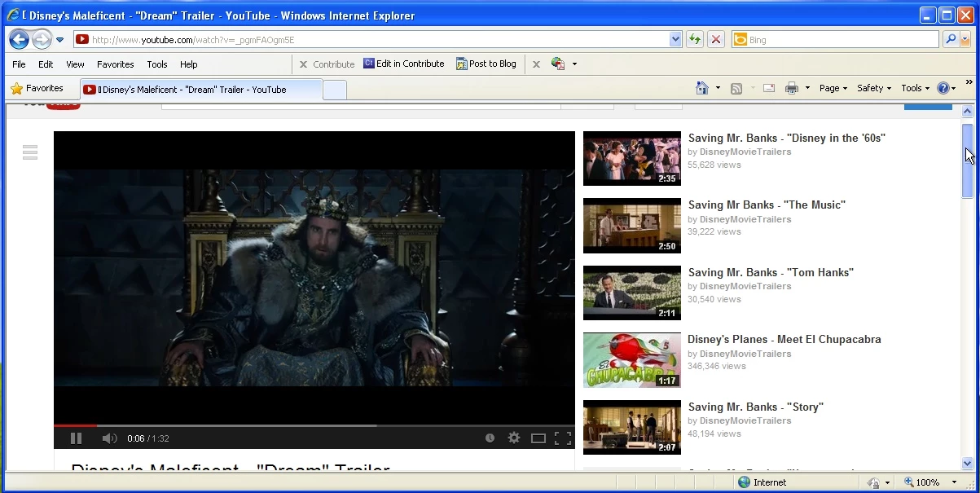Open the View menu
This screenshot has height=493, width=980.
point(75,64)
